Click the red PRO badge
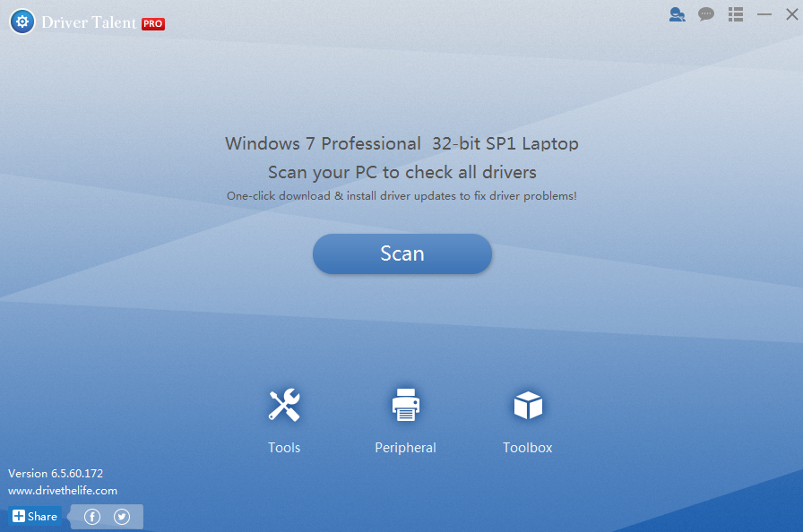Viewport: 803px width, 532px height. 153,23
